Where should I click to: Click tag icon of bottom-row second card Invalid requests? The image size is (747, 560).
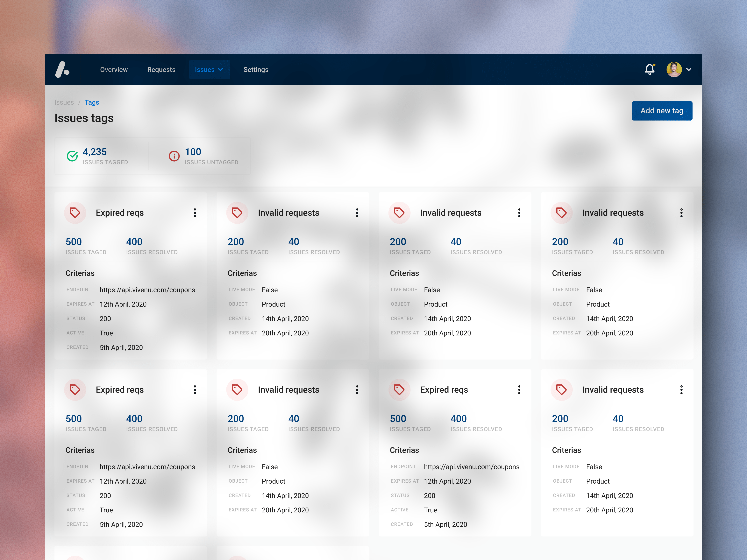[x=237, y=389]
